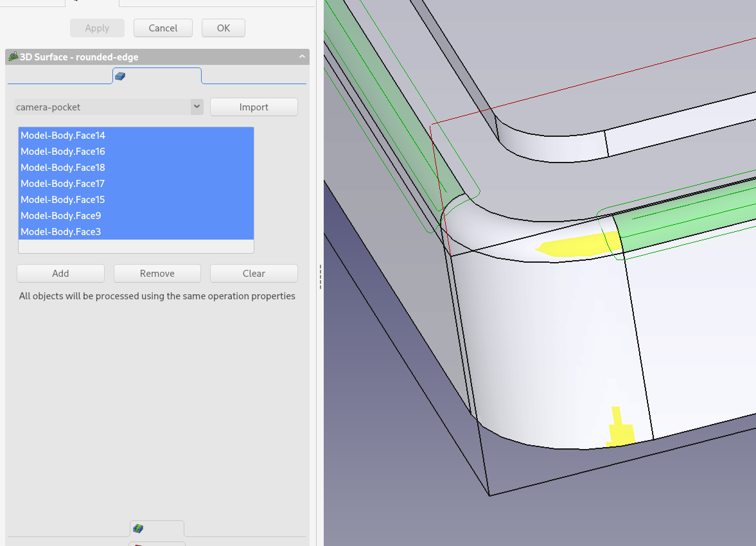Image resolution: width=756 pixels, height=546 pixels.
Task: Click the 3D Surface operation icon in header
Action: (13, 57)
